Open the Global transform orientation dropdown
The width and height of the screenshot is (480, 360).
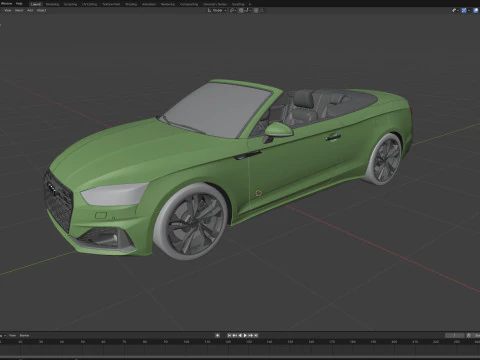(217, 10)
